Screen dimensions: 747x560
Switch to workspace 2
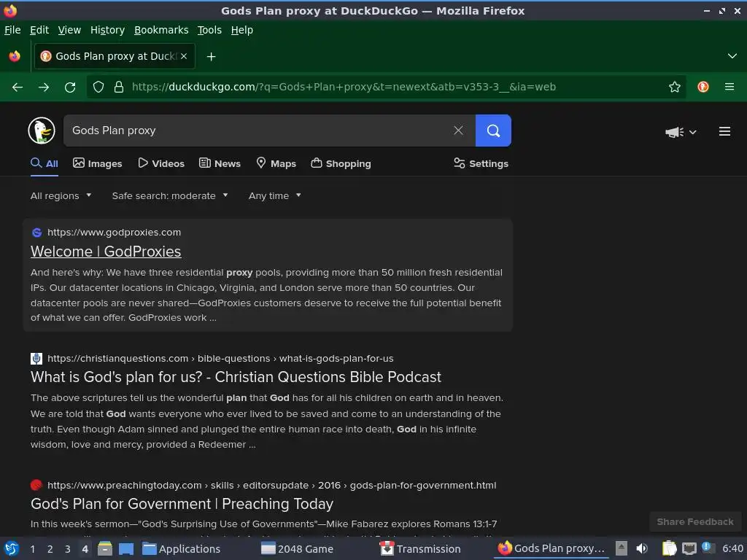50,549
